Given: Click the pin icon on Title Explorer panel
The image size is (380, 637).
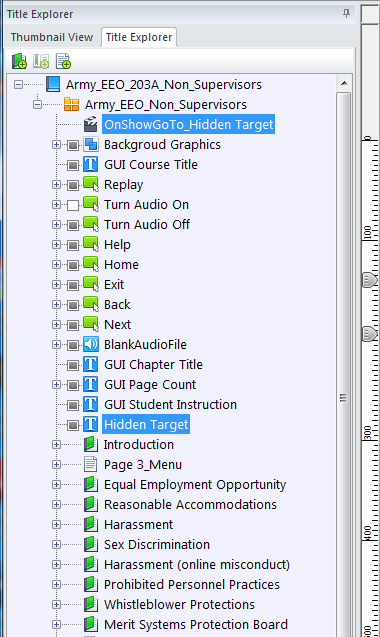Looking at the screenshot, I should click(x=346, y=13).
